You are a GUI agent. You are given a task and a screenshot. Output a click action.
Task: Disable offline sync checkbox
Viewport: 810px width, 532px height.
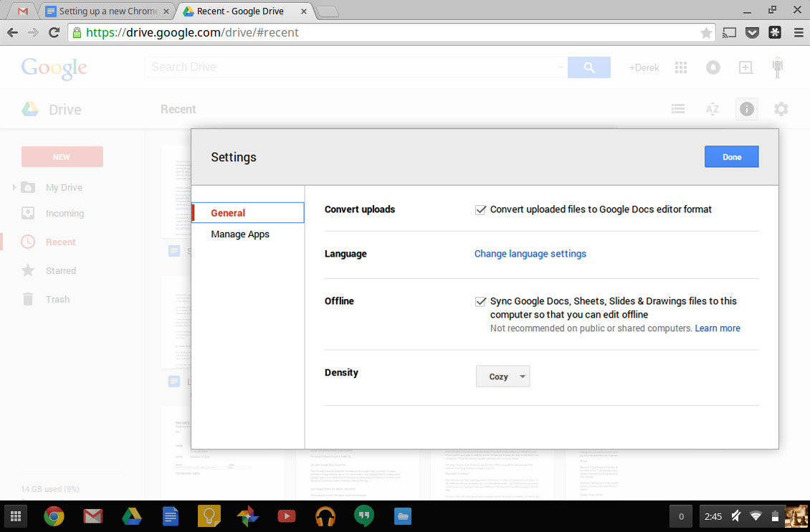pos(481,301)
